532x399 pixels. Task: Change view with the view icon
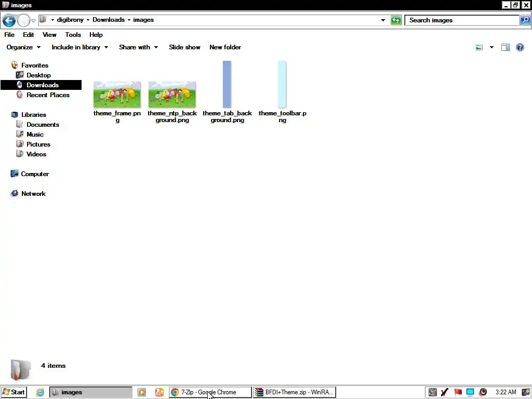point(479,47)
